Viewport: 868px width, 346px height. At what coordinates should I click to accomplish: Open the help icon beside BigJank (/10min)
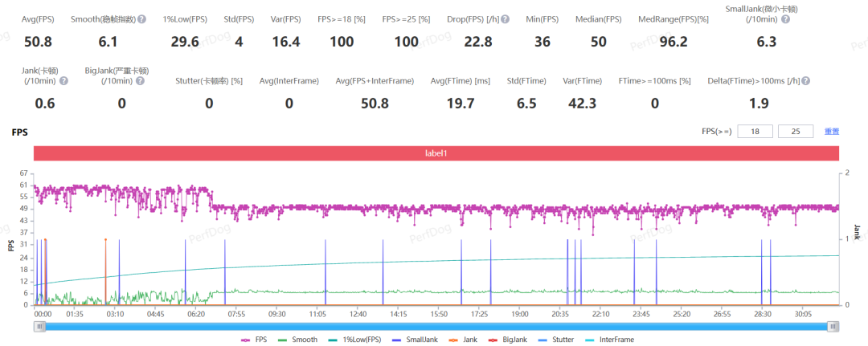click(140, 81)
